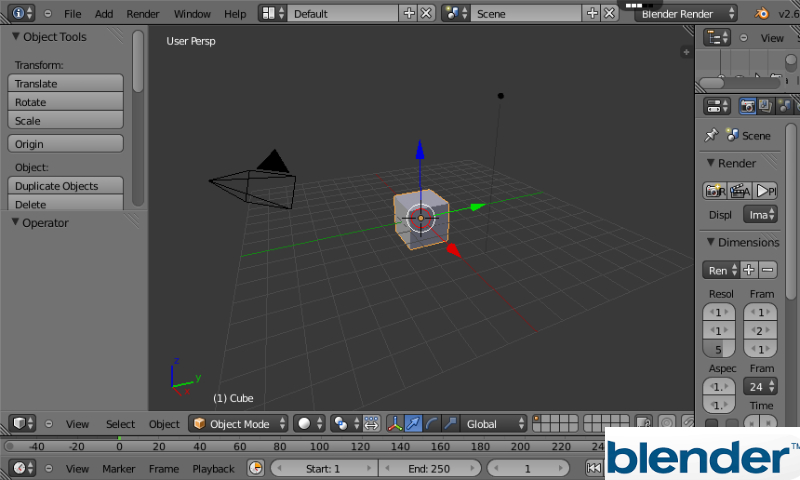The width and height of the screenshot is (800, 480).
Task: Click the Blender logo in the header
Action: pyautogui.click(x=761, y=14)
